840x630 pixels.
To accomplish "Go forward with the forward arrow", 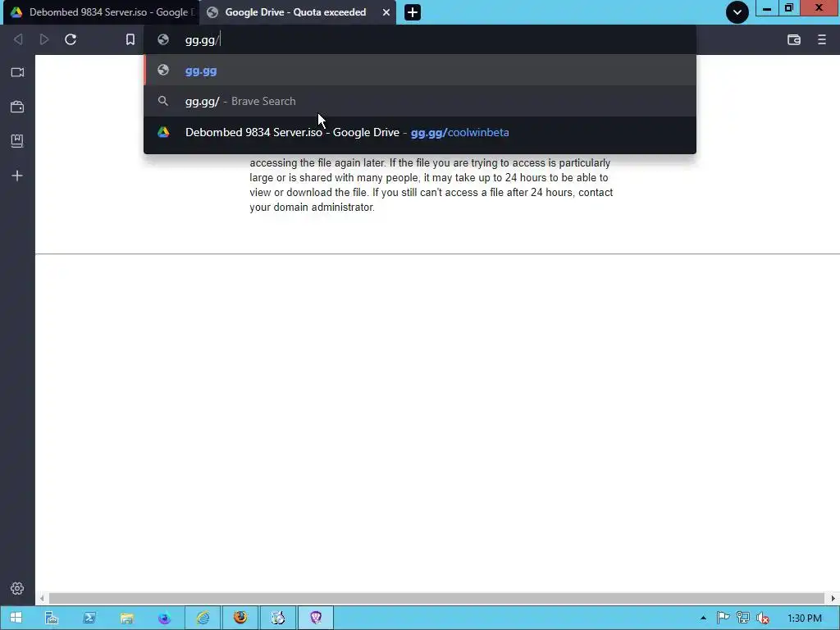I will point(44,39).
